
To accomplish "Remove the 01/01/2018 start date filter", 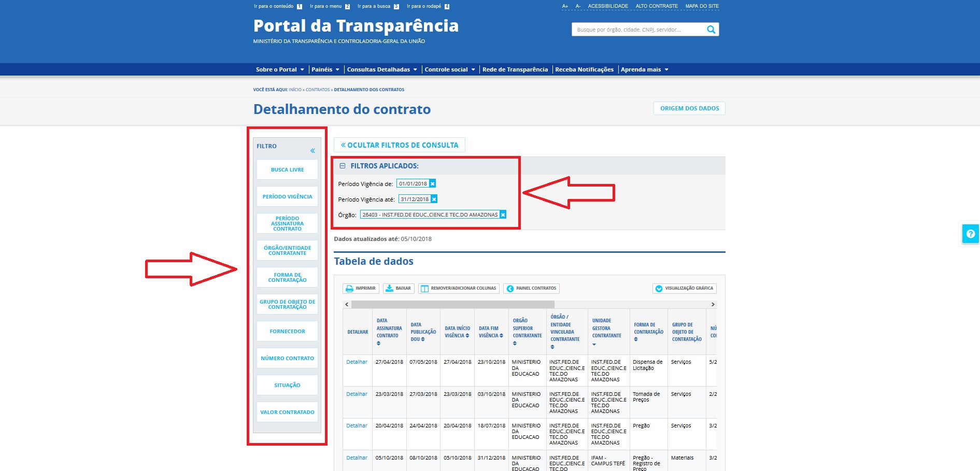I will pos(433,183).
